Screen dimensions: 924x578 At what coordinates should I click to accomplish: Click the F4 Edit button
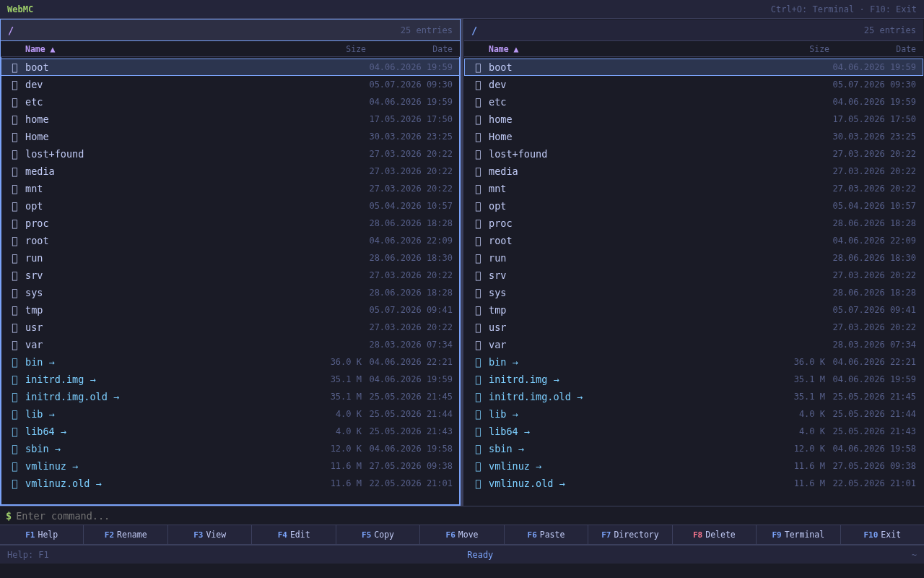click(294, 535)
